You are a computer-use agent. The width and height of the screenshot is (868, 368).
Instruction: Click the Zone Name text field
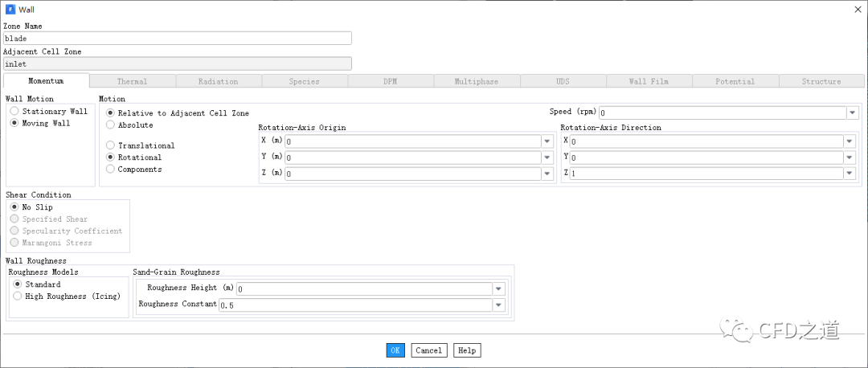(x=177, y=38)
